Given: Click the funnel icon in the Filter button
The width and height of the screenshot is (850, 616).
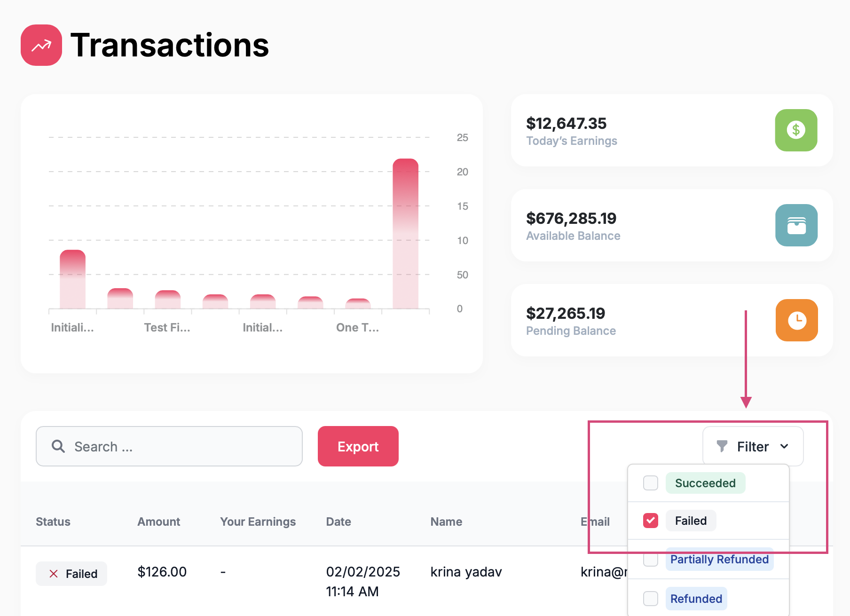Looking at the screenshot, I should pyautogui.click(x=722, y=446).
